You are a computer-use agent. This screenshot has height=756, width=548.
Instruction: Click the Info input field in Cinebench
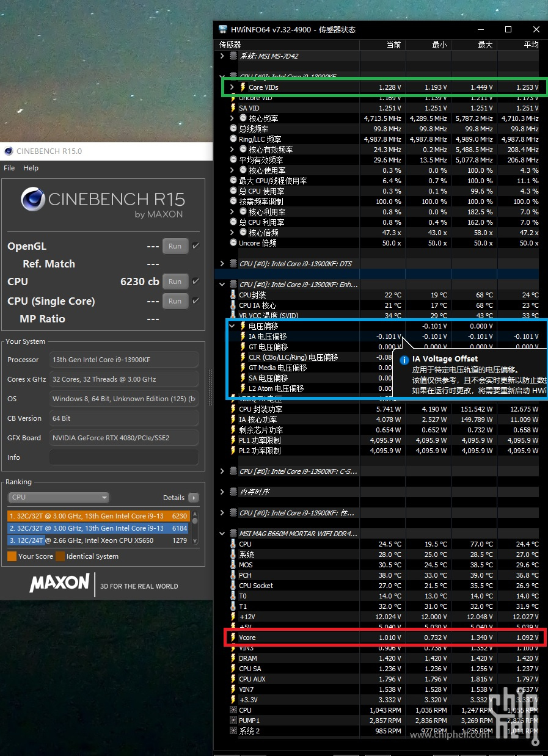(x=124, y=457)
